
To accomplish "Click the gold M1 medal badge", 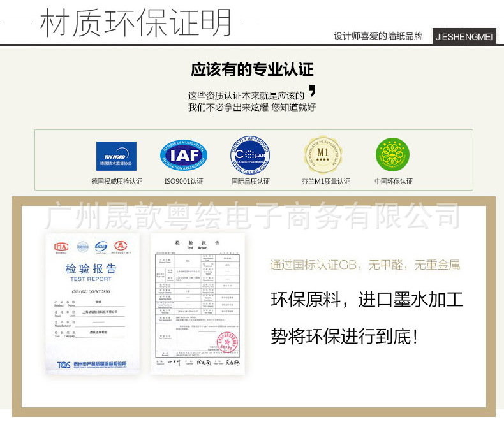I will point(323,155).
